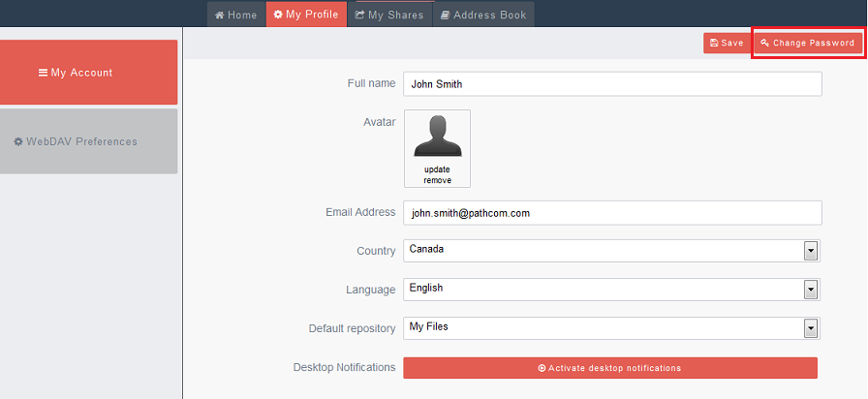Screen dimensions: 868x399
Task: Click the key icon on Change Password
Action: (x=765, y=44)
